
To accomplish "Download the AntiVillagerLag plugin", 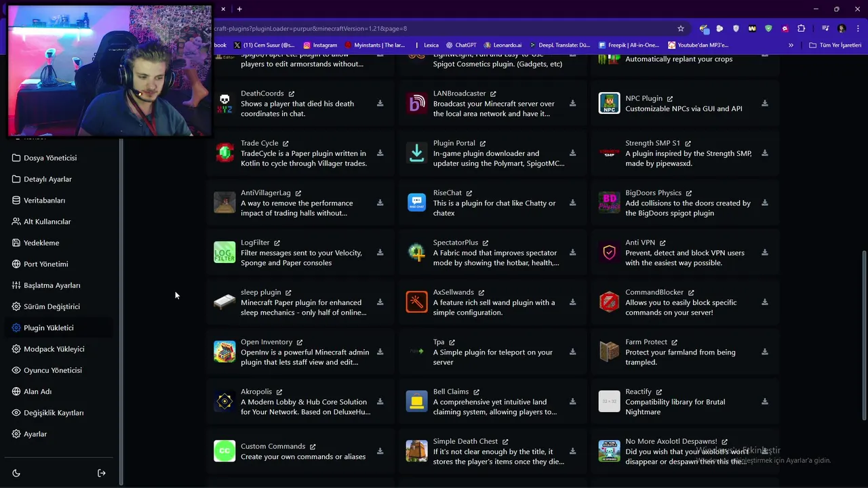I will [380, 203].
